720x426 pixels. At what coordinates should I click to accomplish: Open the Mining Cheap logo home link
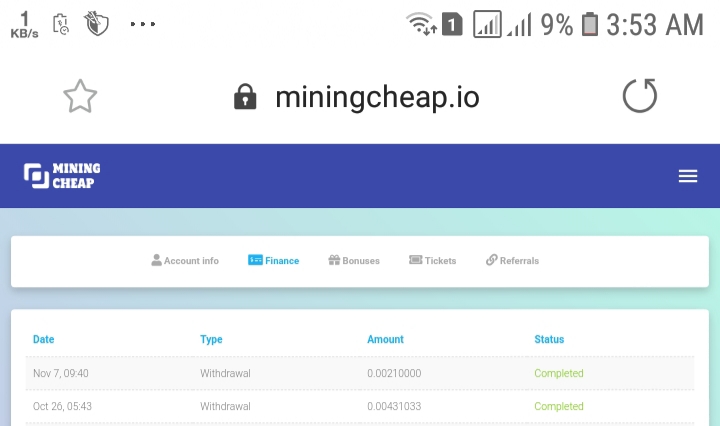click(x=62, y=175)
